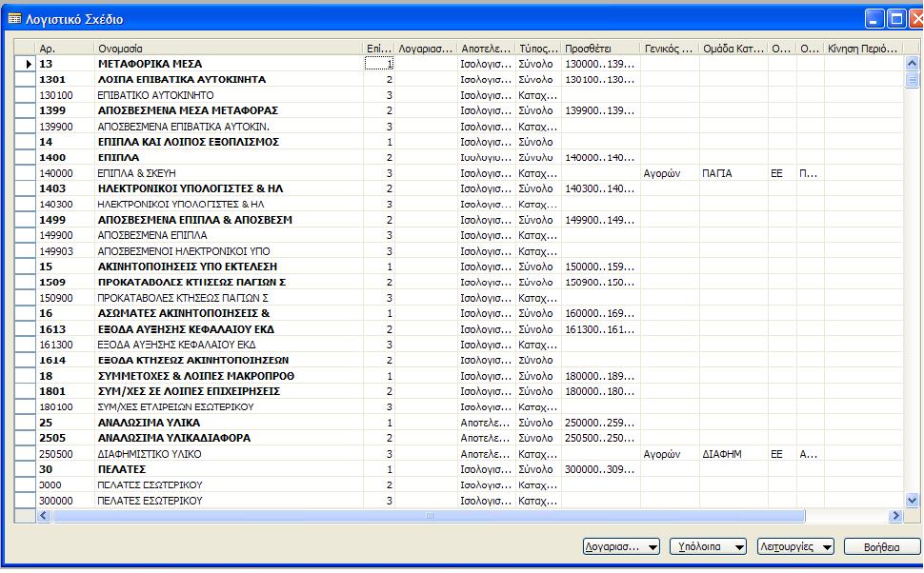Select the ΜΕΤΑΦΟΡΙΚΑ ΜΕΣΑ name cell
Viewport: 924px width, 573px height.
(228, 64)
